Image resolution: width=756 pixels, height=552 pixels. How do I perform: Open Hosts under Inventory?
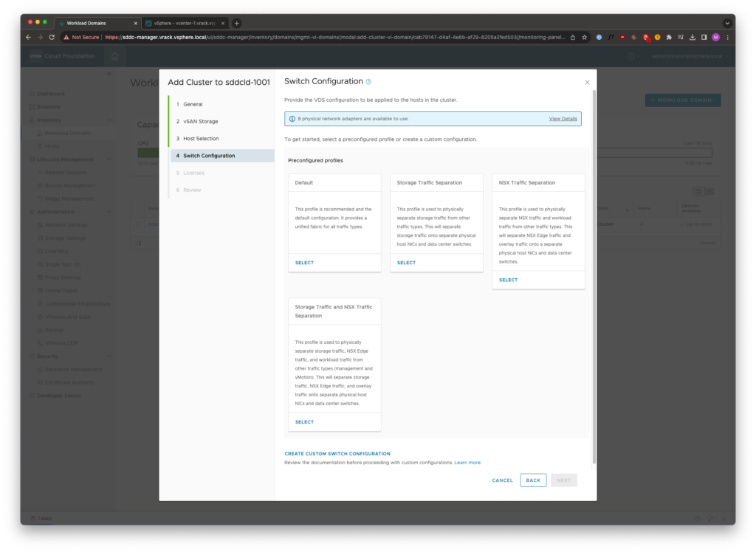point(52,147)
